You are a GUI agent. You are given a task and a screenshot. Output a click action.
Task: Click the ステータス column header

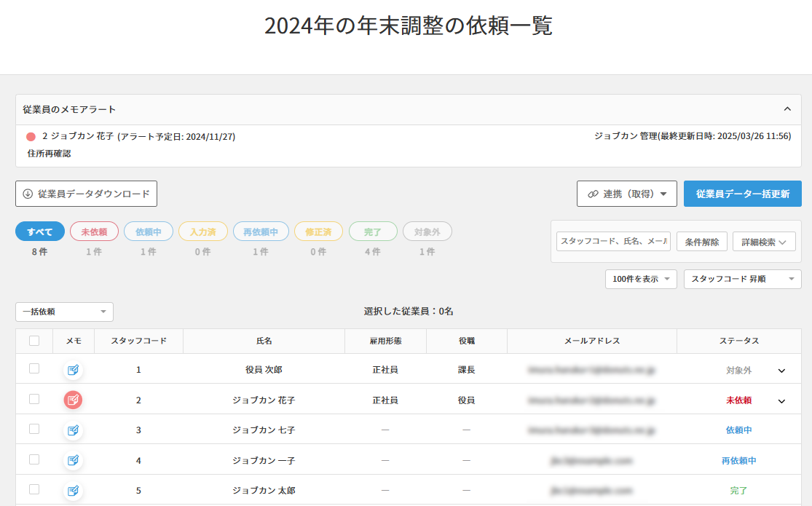click(739, 341)
